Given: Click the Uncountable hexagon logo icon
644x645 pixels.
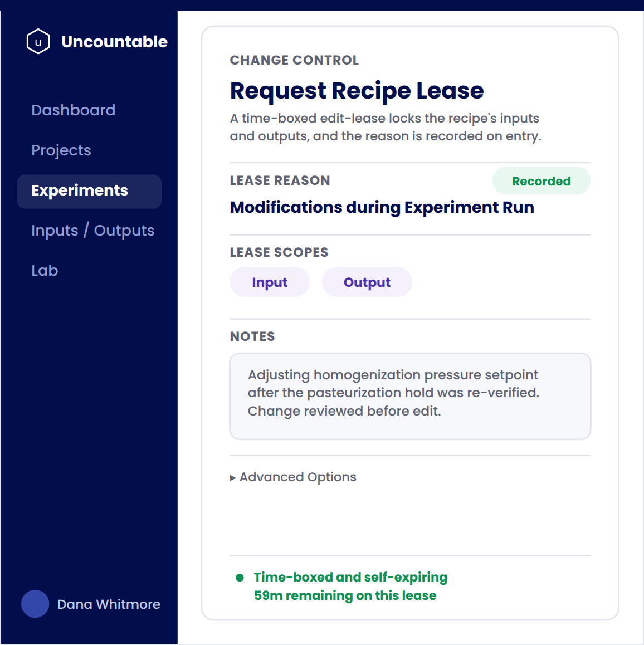Looking at the screenshot, I should [x=38, y=42].
